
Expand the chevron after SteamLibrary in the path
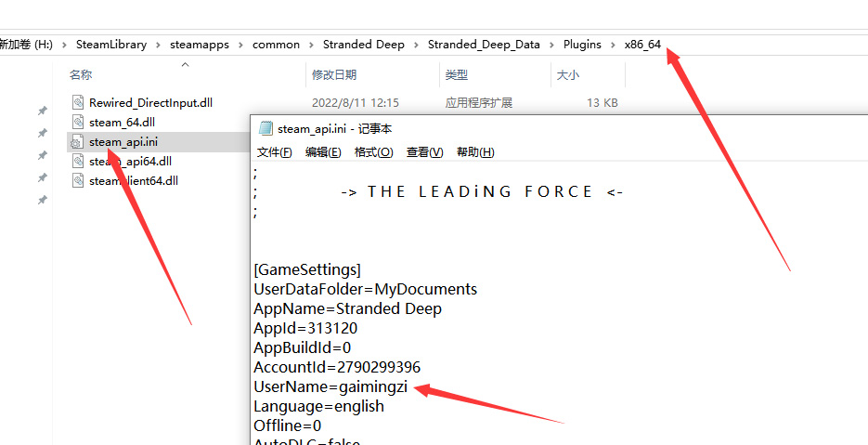click(x=158, y=45)
